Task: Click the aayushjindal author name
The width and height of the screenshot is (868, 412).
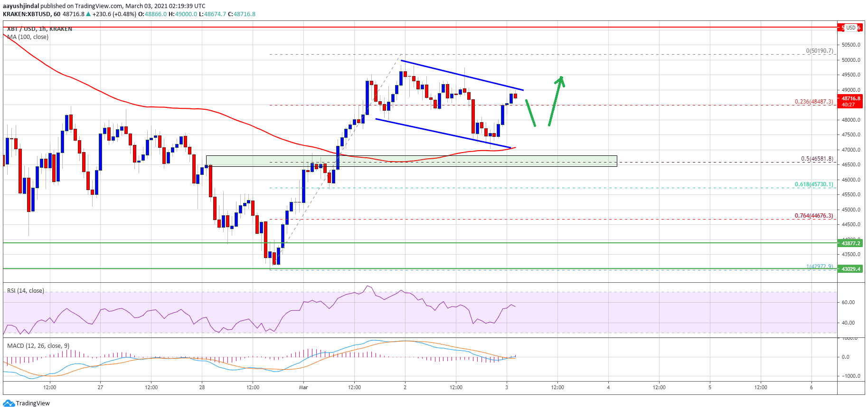Action: [x=20, y=6]
